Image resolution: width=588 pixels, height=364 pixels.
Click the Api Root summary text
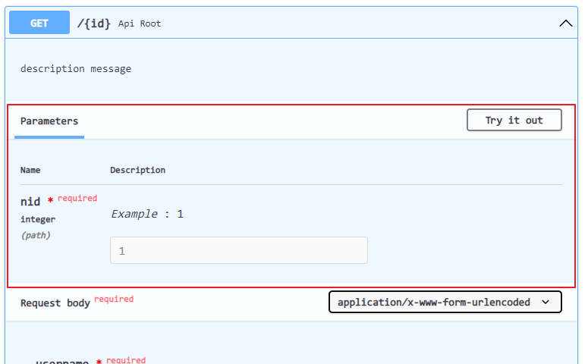point(140,24)
